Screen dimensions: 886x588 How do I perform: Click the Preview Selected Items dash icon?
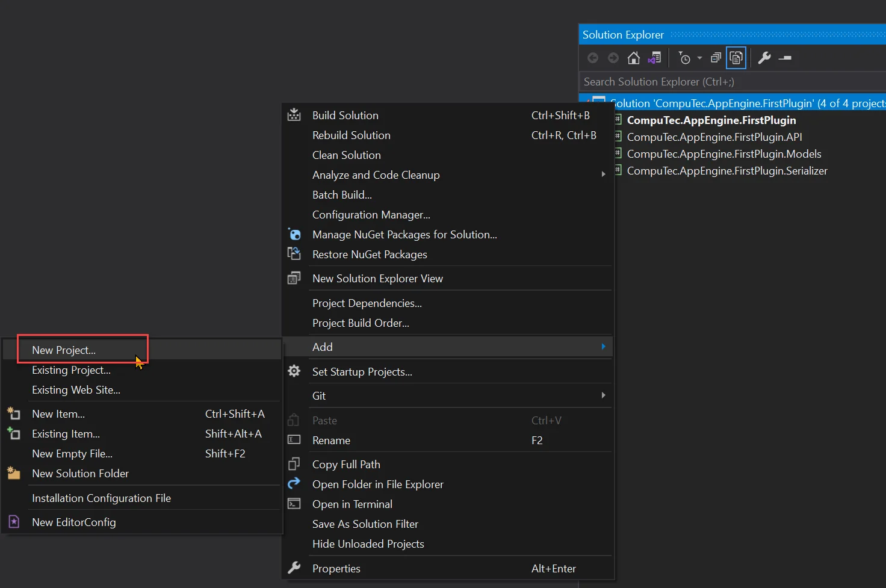click(x=785, y=58)
